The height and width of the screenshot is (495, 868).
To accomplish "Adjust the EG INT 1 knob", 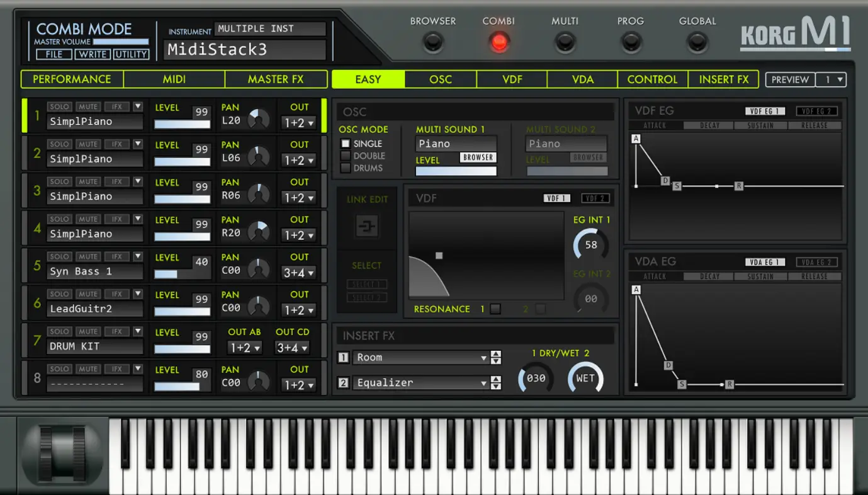I will tap(590, 245).
